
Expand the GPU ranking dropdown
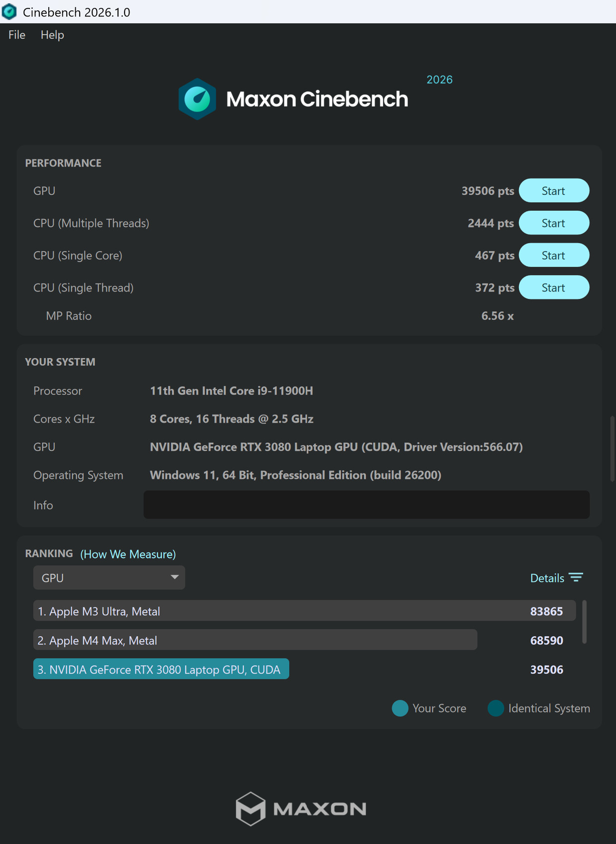point(109,577)
